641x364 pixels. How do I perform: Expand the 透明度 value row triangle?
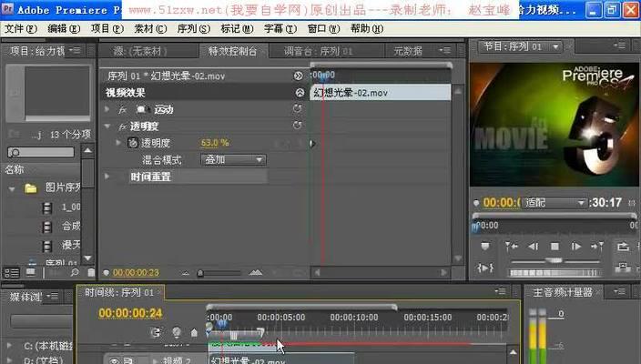click(118, 143)
